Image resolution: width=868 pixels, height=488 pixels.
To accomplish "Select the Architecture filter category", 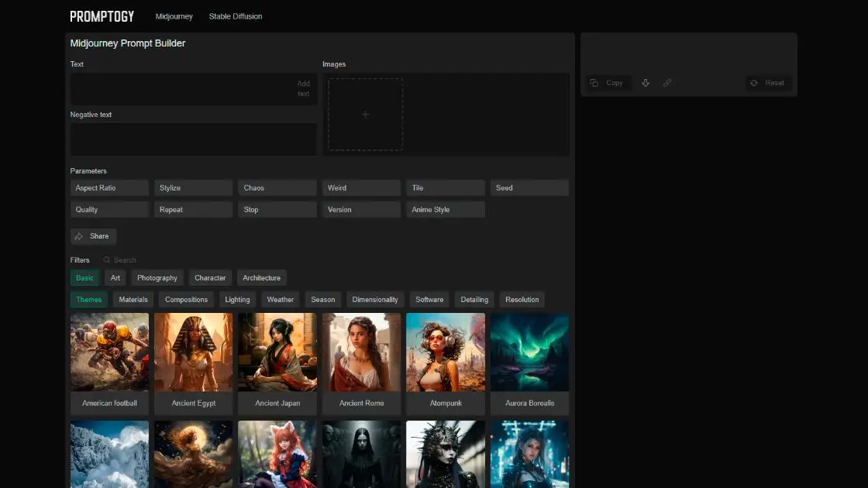I will [x=261, y=278].
